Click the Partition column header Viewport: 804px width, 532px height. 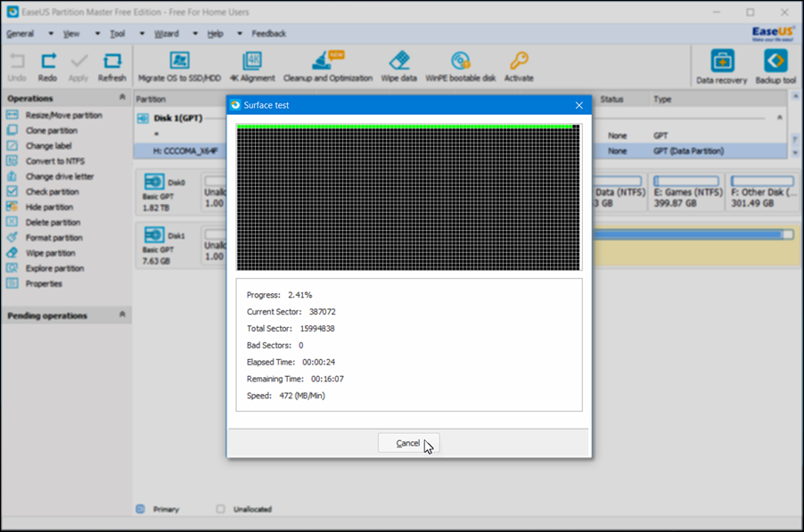151,100
